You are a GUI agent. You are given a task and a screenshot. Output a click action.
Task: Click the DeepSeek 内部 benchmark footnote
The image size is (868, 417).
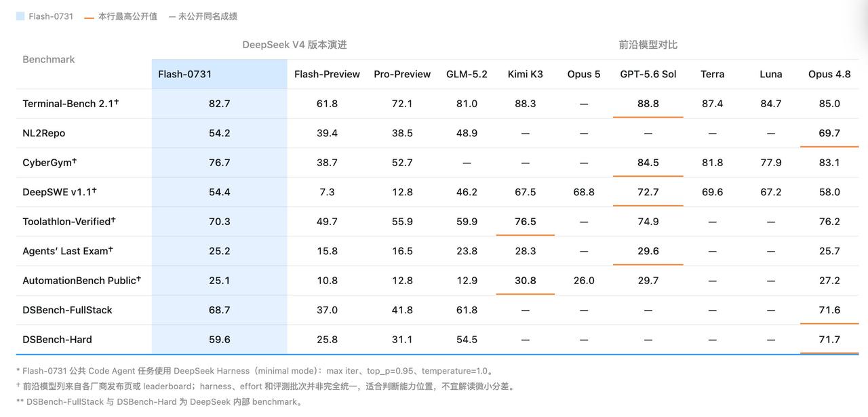(159, 401)
